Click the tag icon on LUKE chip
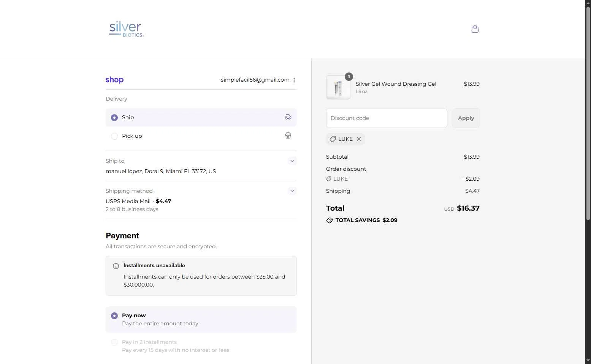 click(x=333, y=139)
